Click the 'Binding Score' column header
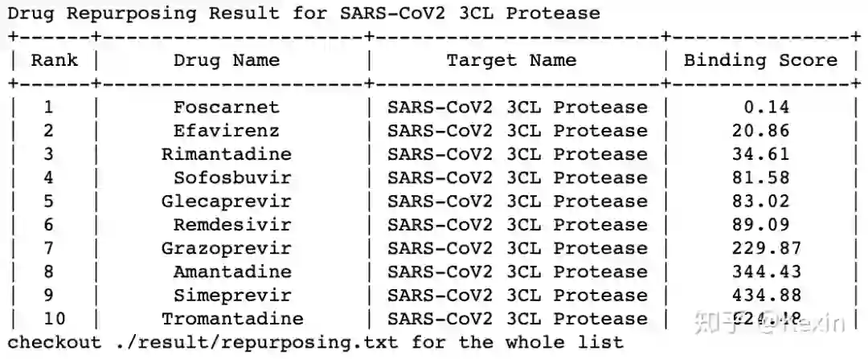 coord(760,60)
